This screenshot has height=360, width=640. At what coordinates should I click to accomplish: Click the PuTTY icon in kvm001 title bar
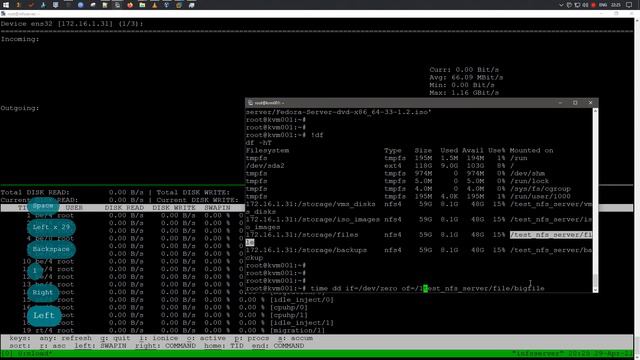pyautogui.click(x=250, y=103)
